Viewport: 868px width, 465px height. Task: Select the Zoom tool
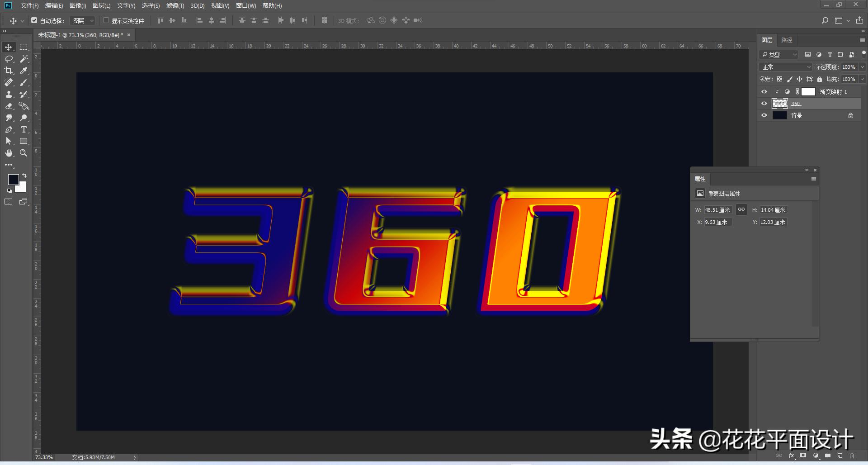(24, 153)
